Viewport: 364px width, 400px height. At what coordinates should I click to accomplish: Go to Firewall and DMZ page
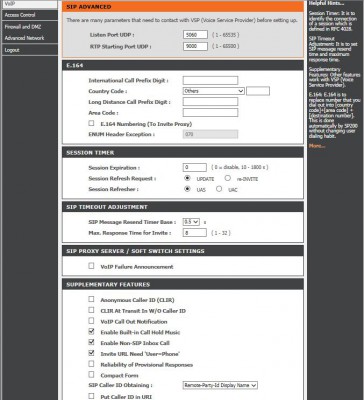point(30,27)
